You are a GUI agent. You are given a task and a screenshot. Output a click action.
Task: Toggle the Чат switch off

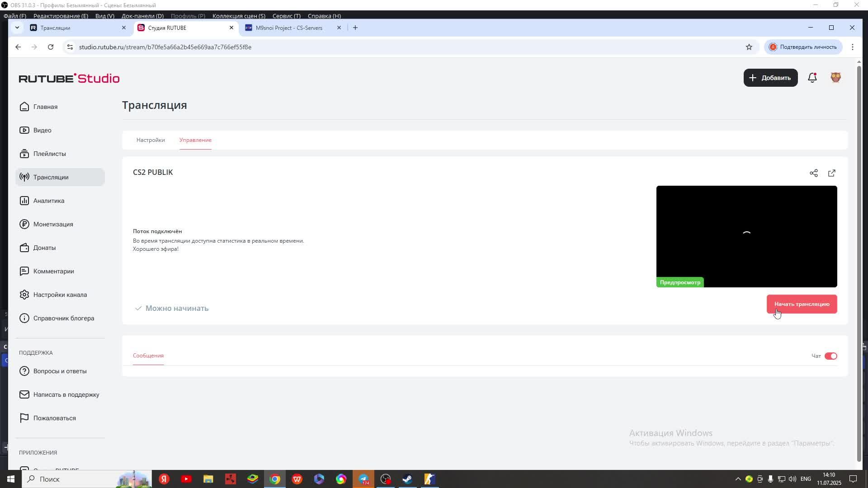point(830,356)
